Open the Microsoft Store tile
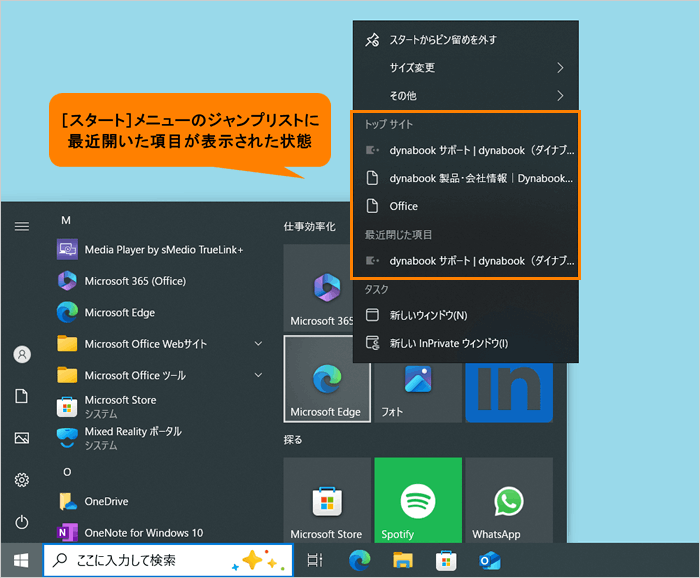The image size is (700, 578). point(327,500)
